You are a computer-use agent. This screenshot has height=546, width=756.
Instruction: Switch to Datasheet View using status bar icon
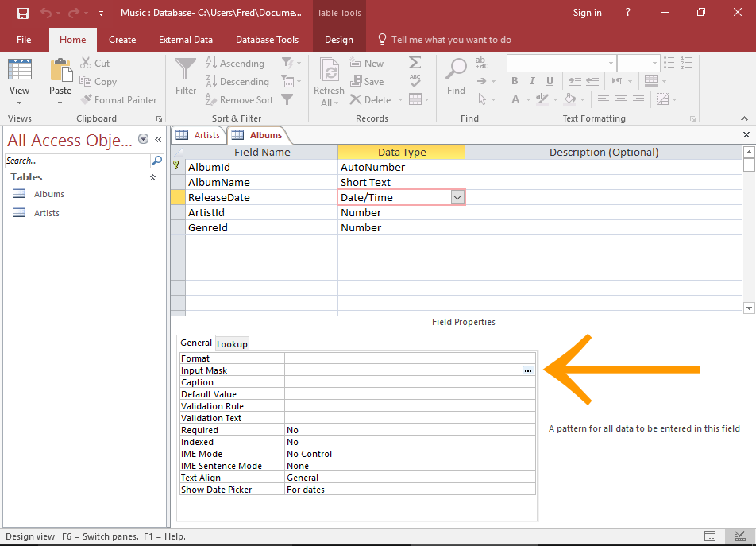(709, 536)
